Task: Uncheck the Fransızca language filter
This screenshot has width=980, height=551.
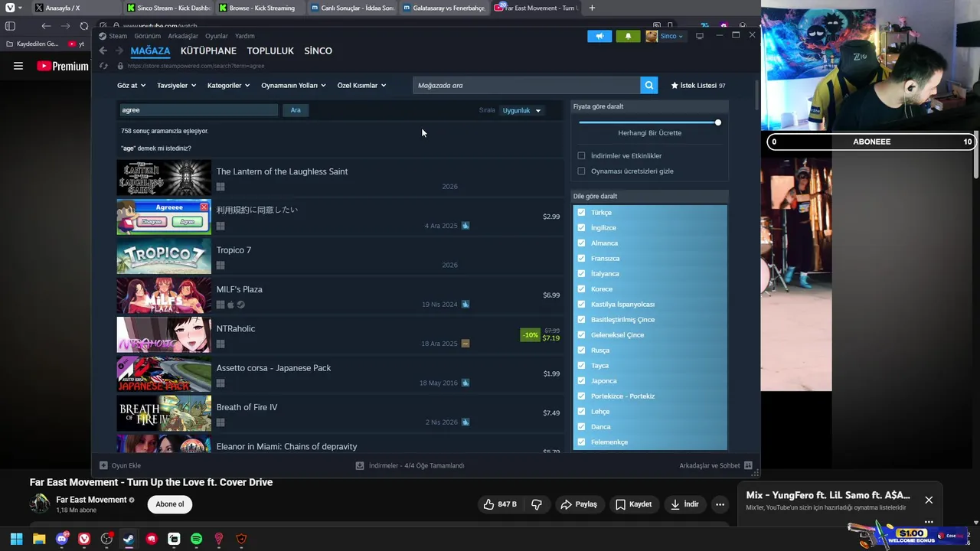Action: coord(581,258)
